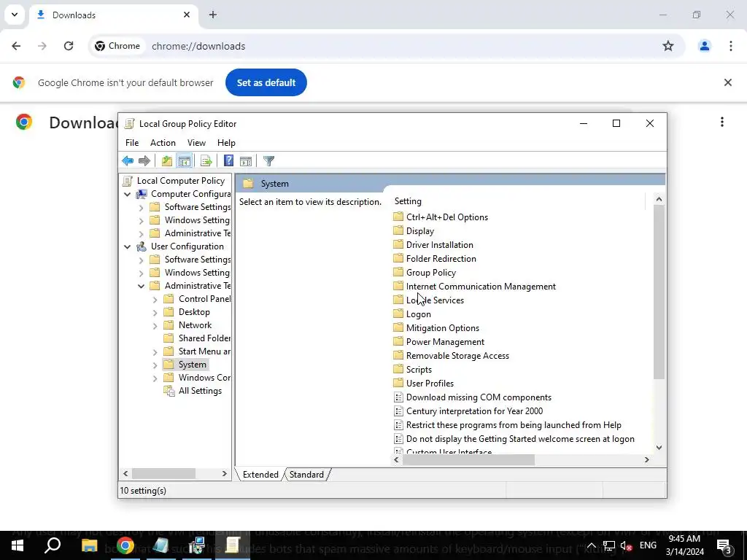Toggle the Show/Hide Action Pane icon
747x560 pixels.
pos(246,161)
